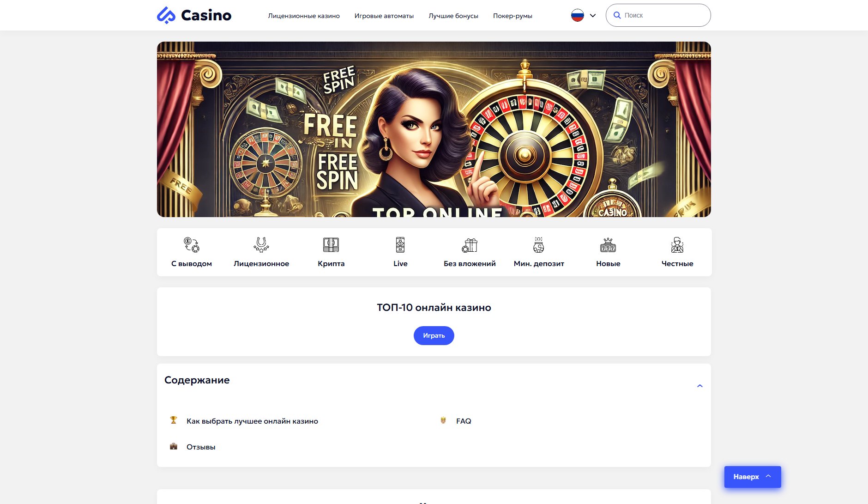Select the "С выводом" chips icon
The image size is (868, 504).
pyautogui.click(x=192, y=245)
